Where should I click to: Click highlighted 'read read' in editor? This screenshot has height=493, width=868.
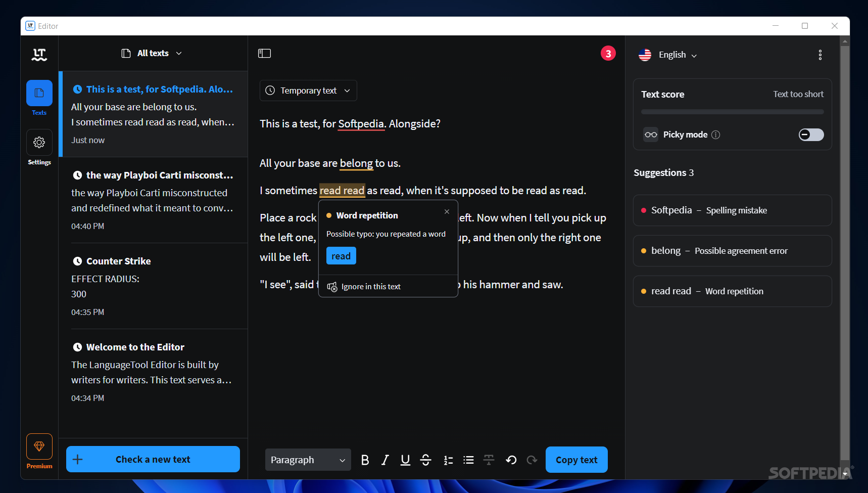click(342, 191)
